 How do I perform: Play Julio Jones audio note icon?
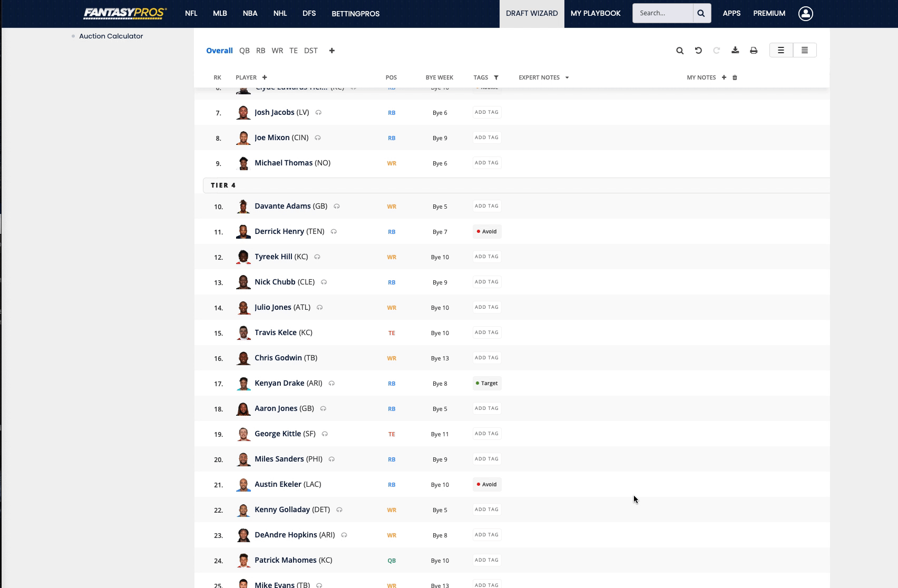click(x=320, y=307)
